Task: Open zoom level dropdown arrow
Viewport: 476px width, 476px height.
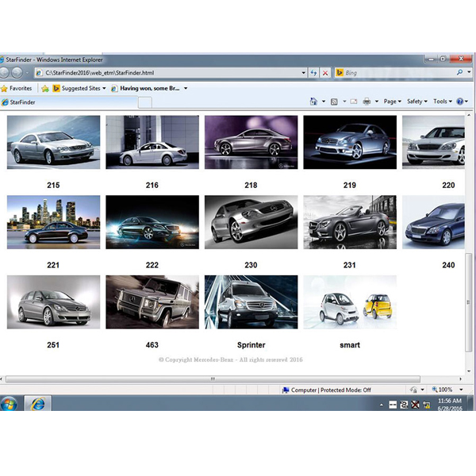Action: [x=461, y=390]
